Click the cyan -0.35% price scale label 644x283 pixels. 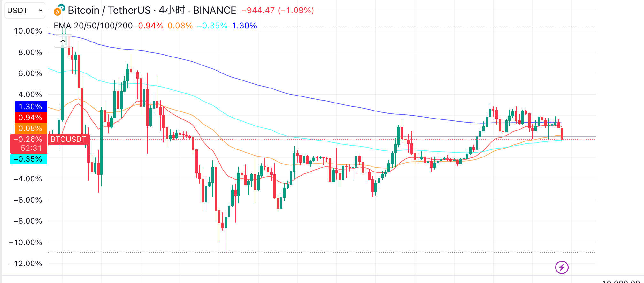(x=29, y=159)
